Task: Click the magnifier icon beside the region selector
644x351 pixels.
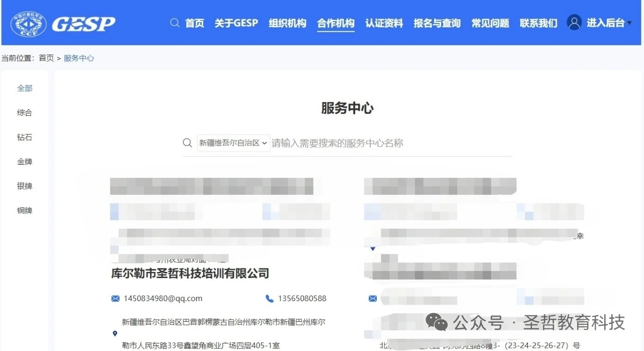Action: click(x=187, y=143)
